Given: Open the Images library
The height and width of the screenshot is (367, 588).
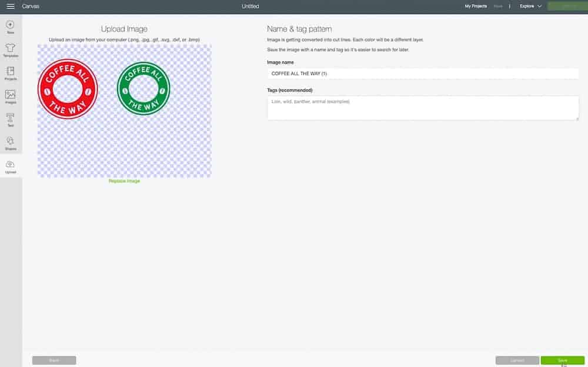Looking at the screenshot, I should click(x=11, y=97).
